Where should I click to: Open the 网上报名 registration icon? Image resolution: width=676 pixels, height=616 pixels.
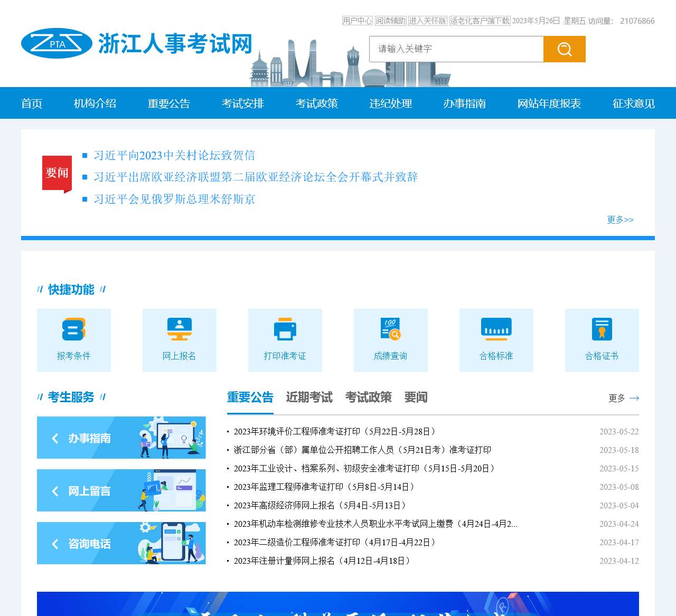[180, 330]
